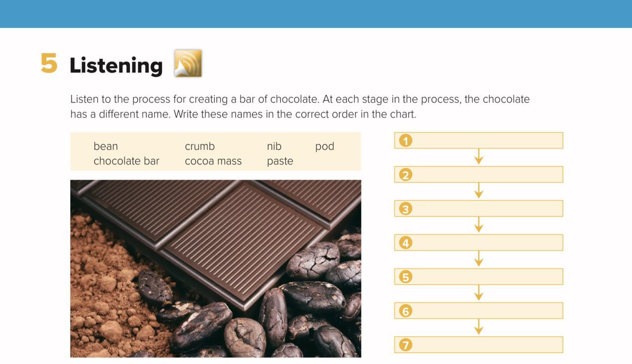This screenshot has width=632, height=364.
Task: Click the numbered circle 6 icon
Action: point(405,311)
